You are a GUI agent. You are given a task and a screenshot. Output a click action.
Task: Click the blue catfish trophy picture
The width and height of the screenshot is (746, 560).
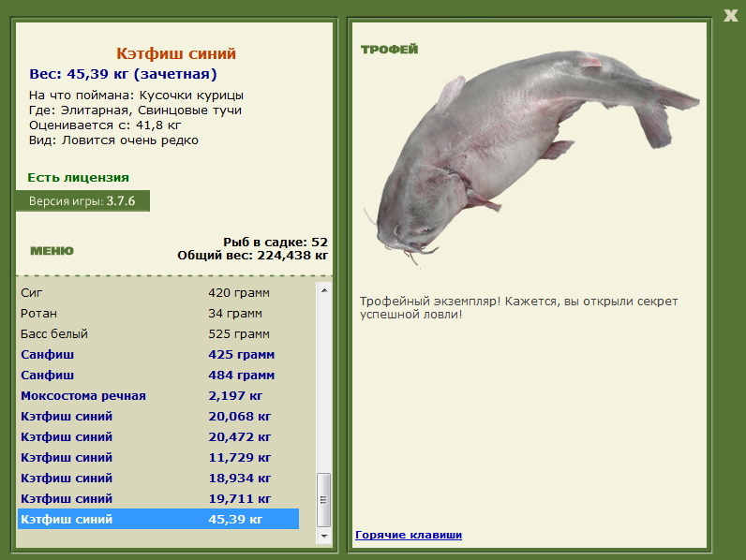tap(531, 157)
